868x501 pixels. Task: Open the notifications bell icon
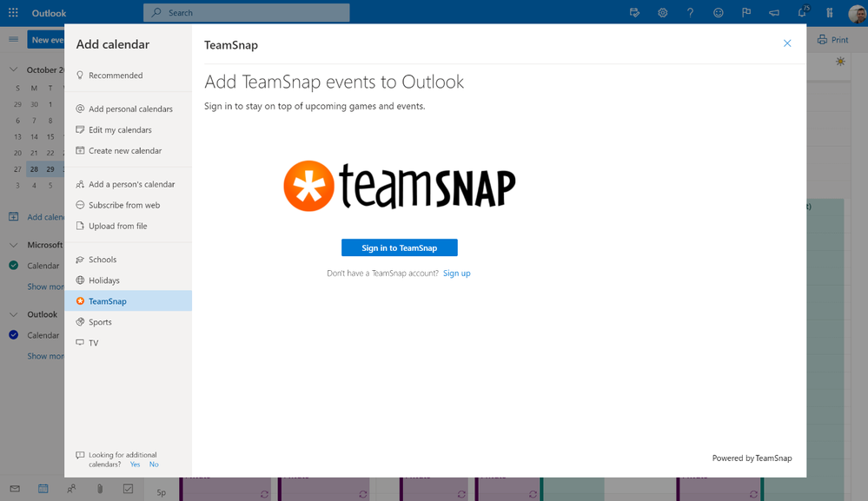802,12
